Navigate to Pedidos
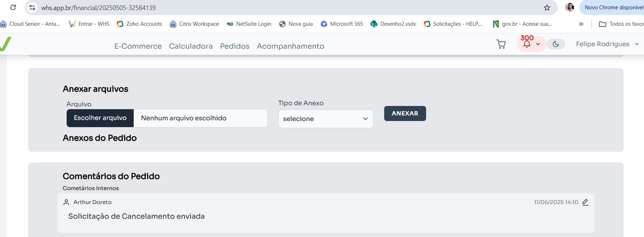644x237 pixels. point(235,46)
